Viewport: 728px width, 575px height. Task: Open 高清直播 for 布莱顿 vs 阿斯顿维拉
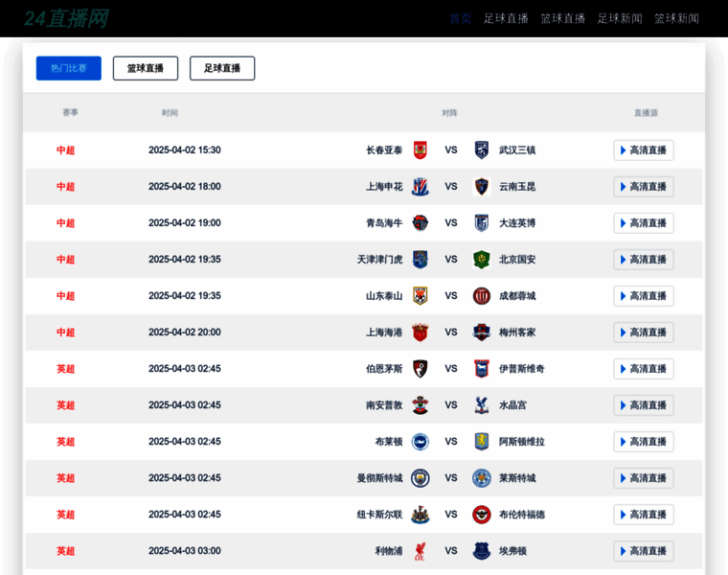[644, 442]
